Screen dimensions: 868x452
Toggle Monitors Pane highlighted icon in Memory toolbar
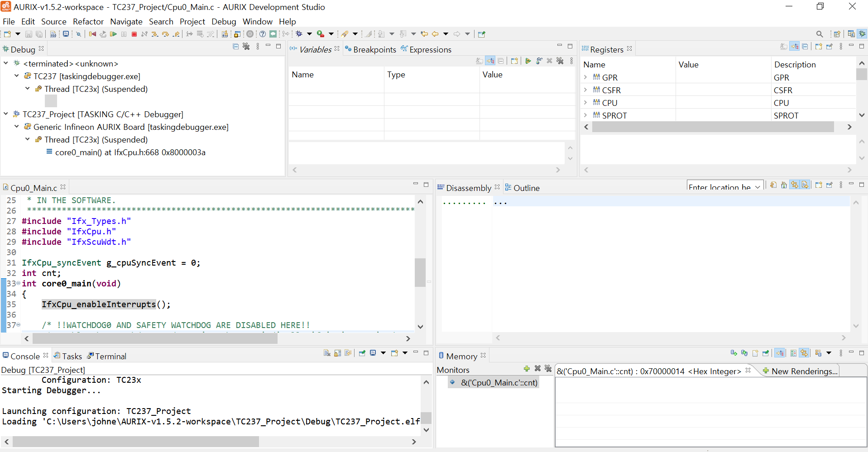tap(780, 353)
